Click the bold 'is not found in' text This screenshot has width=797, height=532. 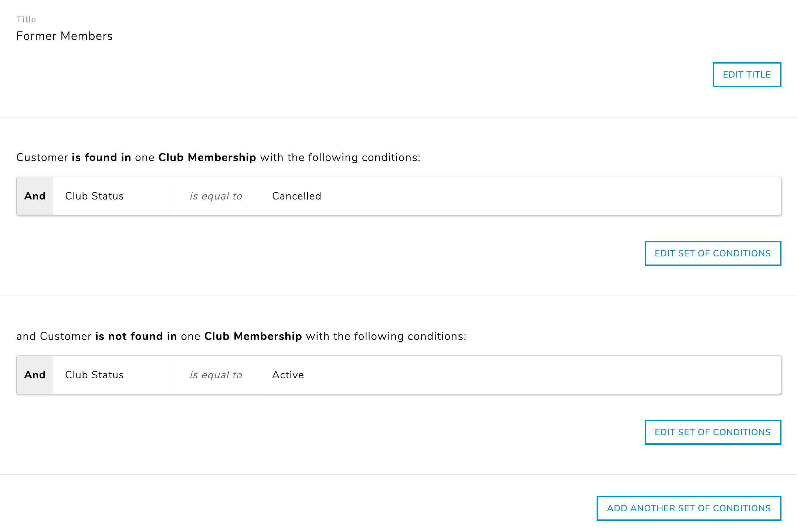(136, 337)
